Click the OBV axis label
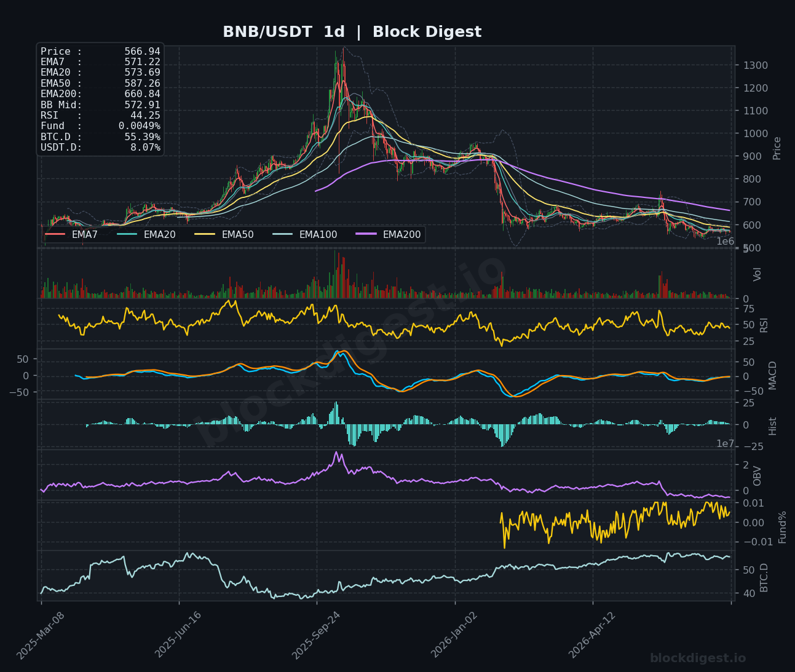The image size is (795, 672). (757, 476)
